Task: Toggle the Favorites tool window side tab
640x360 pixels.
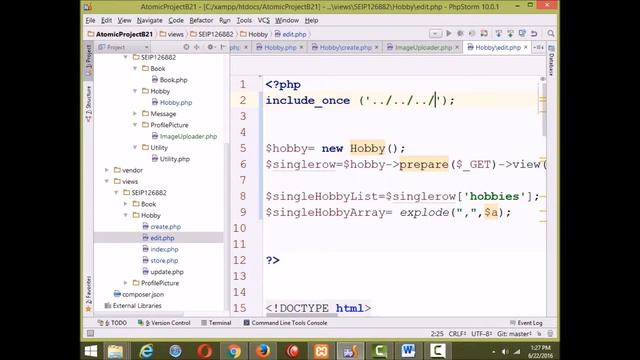Action: pyautogui.click(x=89, y=294)
